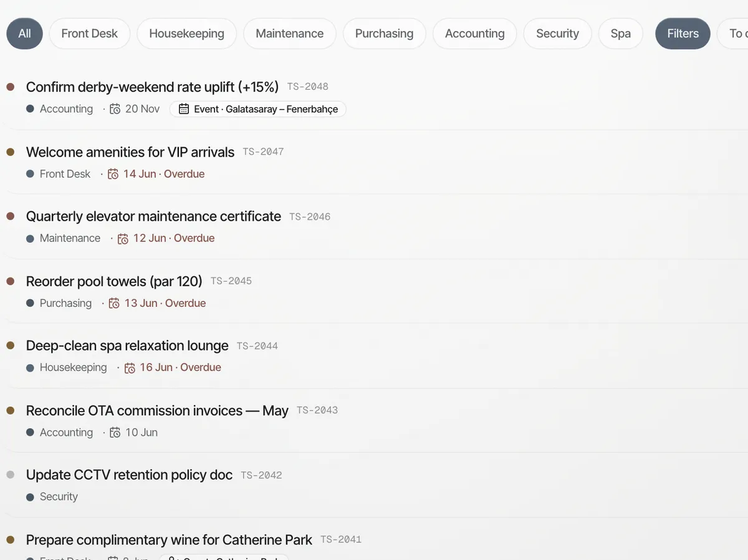Click the 14 Jun · Overdue date
This screenshot has width=748, height=560.
(164, 174)
